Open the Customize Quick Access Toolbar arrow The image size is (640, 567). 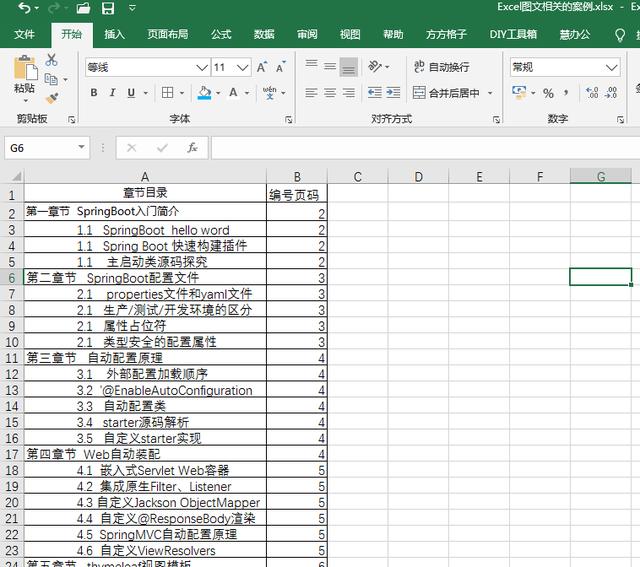132,8
